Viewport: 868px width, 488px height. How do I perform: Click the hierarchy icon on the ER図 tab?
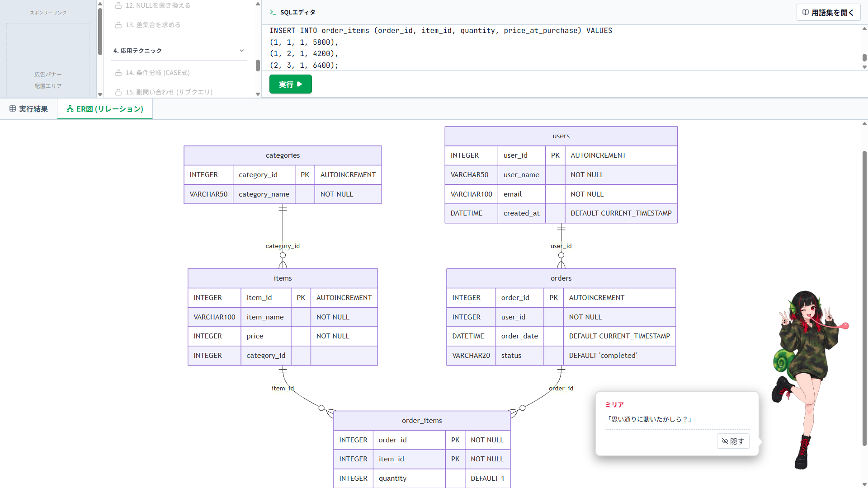(x=70, y=109)
